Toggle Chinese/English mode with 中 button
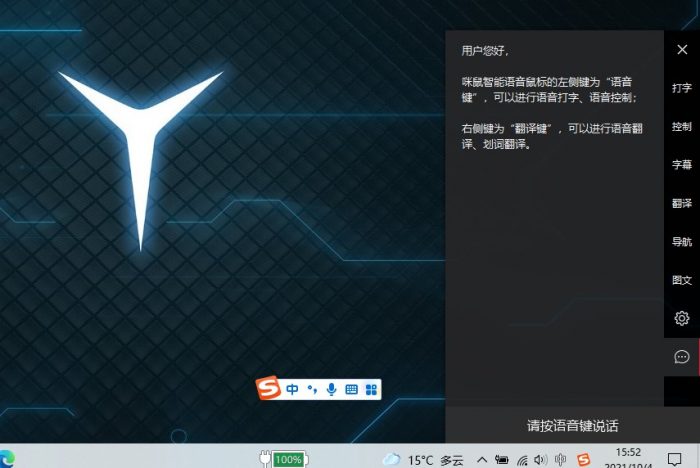This screenshot has width=700, height=468. (292, 389)
